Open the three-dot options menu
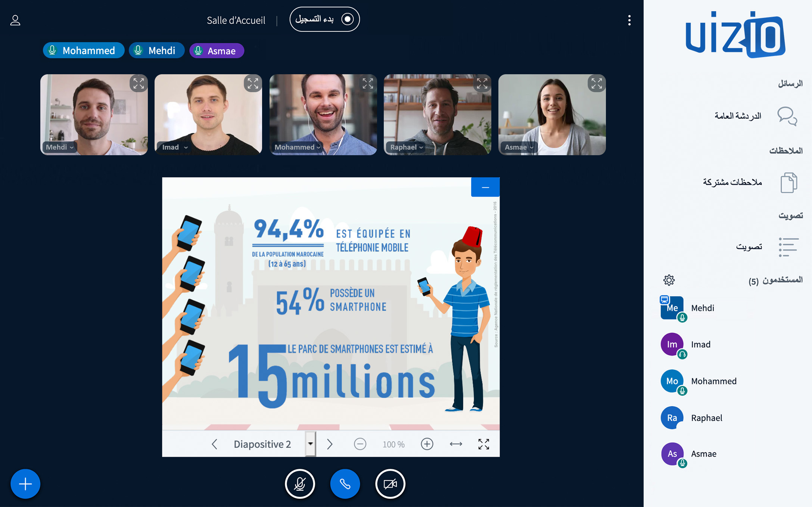The height and width of the screenshot is (507, 812). pyautogui.click(x=629, y=20)
